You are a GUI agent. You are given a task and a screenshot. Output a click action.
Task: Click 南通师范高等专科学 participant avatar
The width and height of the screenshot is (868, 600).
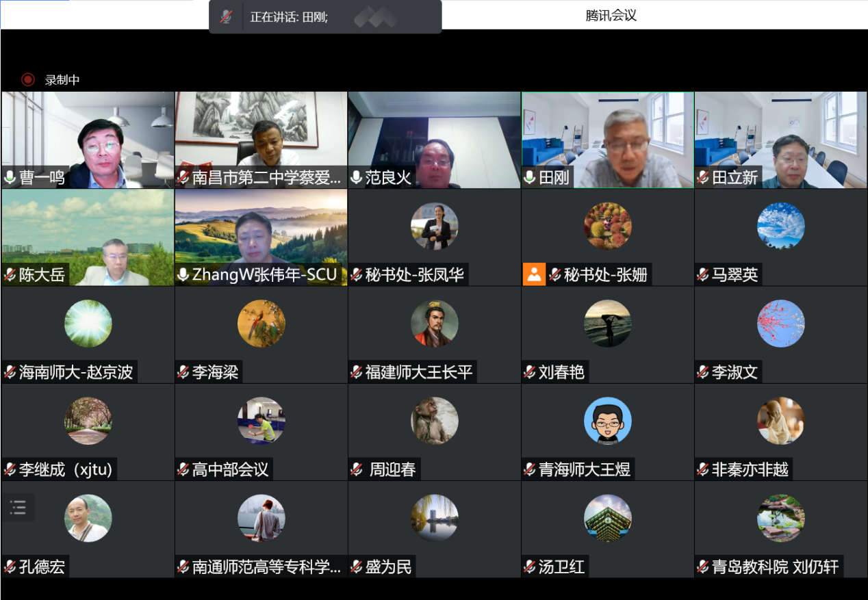[261, 518]
